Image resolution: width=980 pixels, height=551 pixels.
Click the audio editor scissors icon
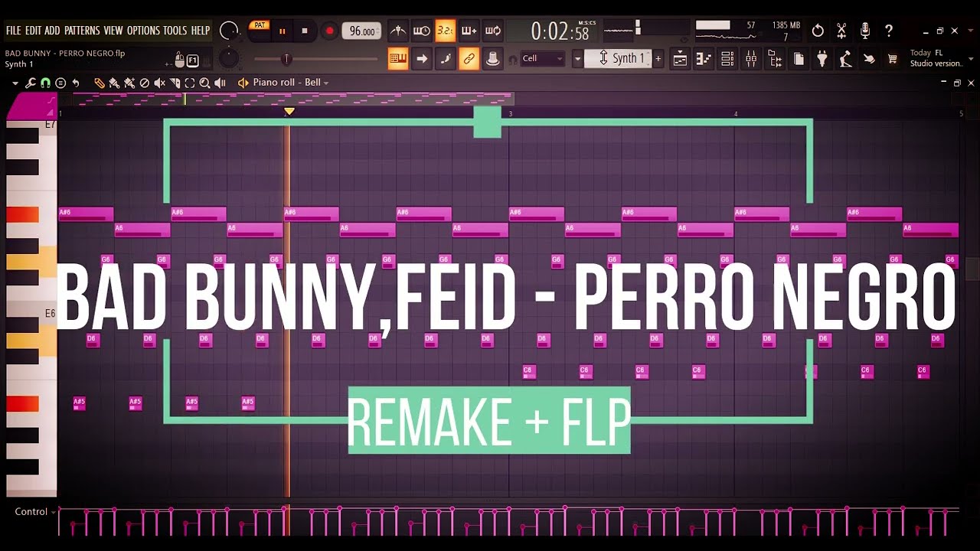point(841,31)
